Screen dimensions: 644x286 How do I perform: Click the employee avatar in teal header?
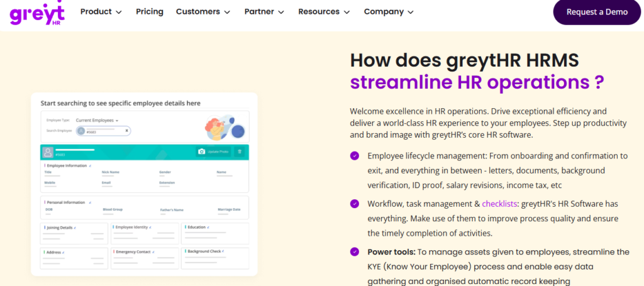tap(48, 152)
